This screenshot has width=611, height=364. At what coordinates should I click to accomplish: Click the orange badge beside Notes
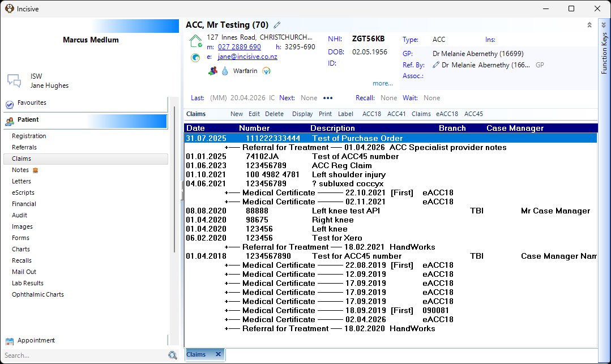(x=36, y=170)
